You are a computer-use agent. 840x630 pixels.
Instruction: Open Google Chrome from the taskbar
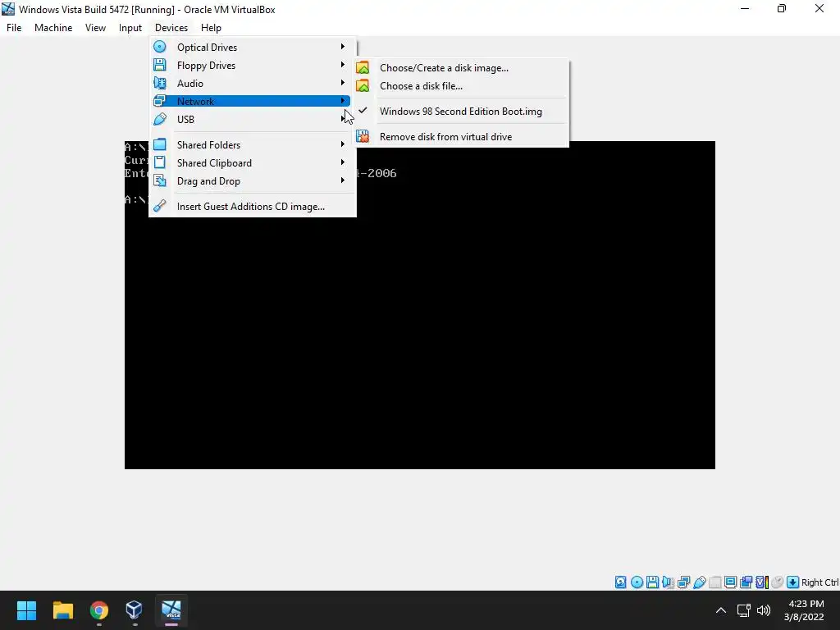click(x=99, y=610)
